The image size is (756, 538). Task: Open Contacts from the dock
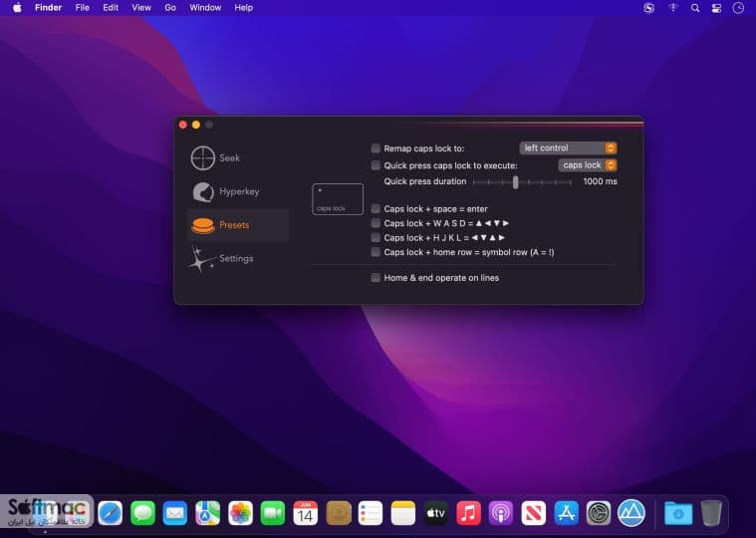point(339,512)
